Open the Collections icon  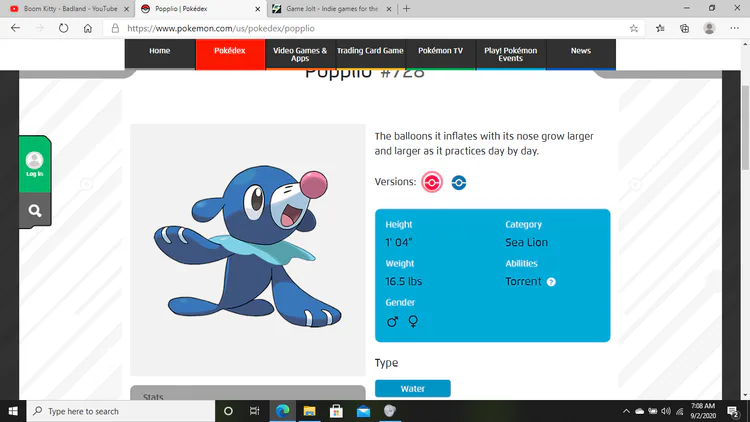click(x=684, y=28)
